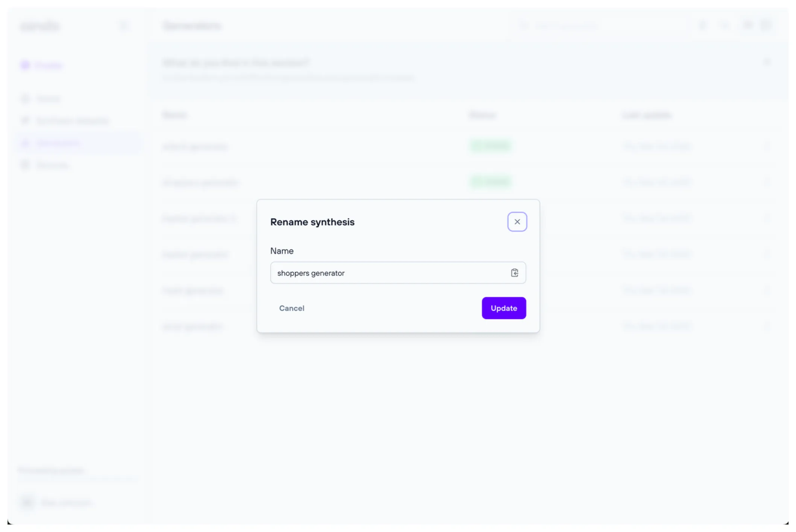Collapse the left sidebar with the header icon
Image resolution: width=796 pixels, height=532 pixels.
(123, 26)
